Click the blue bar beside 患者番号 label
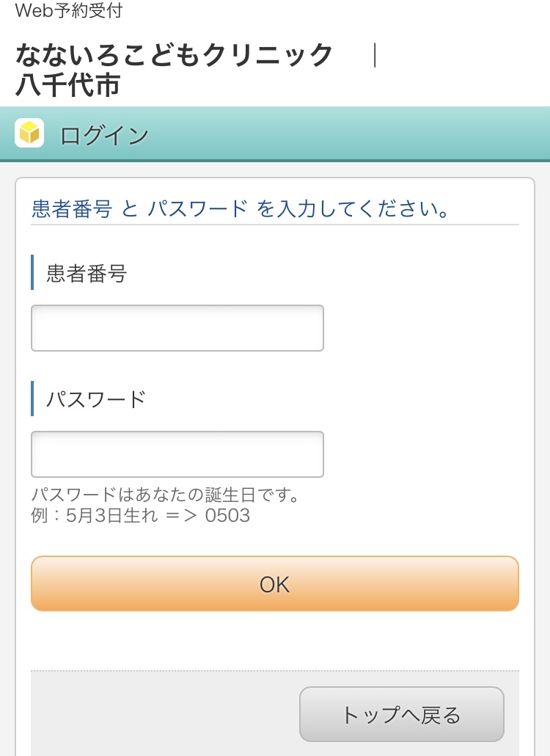The width and height of the screenshot is (550, 756). point(32,272)
